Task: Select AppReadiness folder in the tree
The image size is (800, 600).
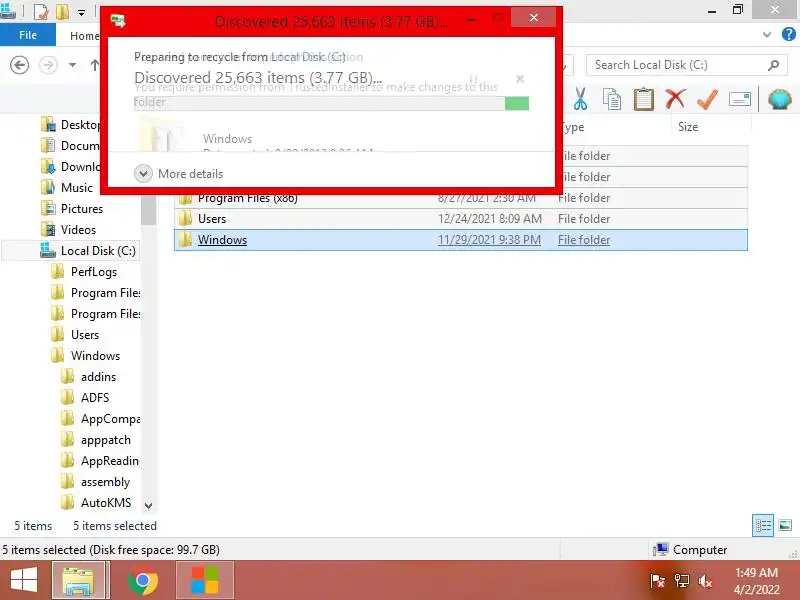Action: pos(100,461)
